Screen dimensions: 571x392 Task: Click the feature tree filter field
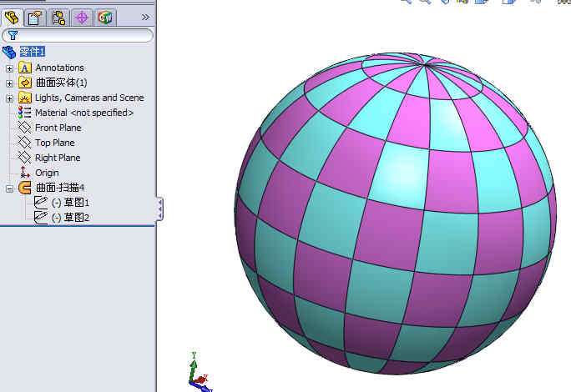77,35
